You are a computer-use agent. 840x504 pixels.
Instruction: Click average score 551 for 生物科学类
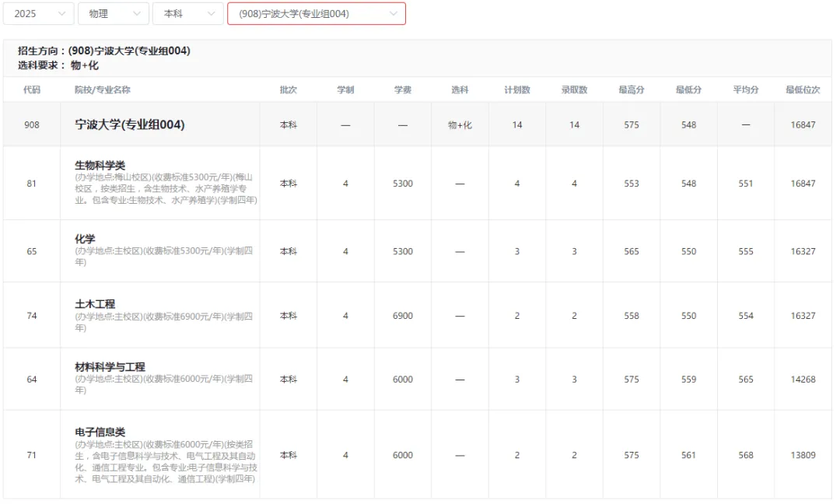pos(746,184)
